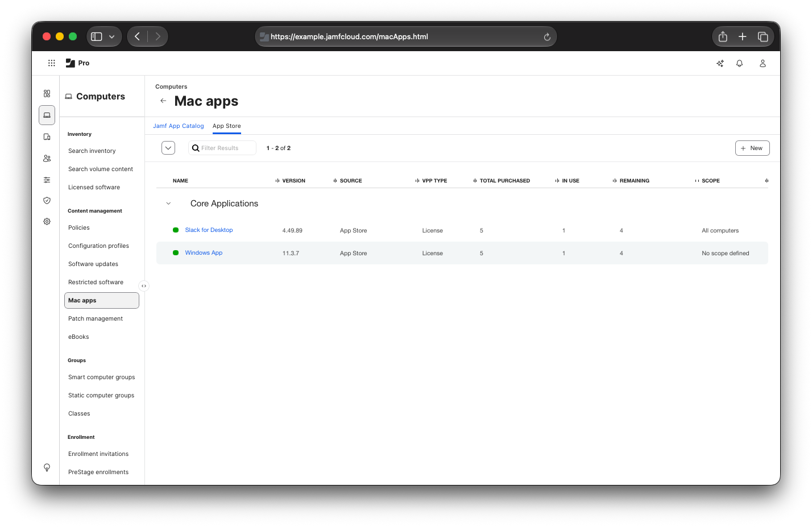Screen dimensions: 812x527
Task: Open the AI assistant sparkle icon
Action: [x=720, y=63]
